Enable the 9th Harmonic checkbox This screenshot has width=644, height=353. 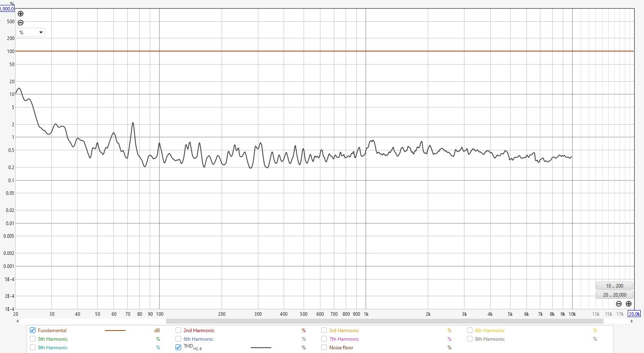33,347
